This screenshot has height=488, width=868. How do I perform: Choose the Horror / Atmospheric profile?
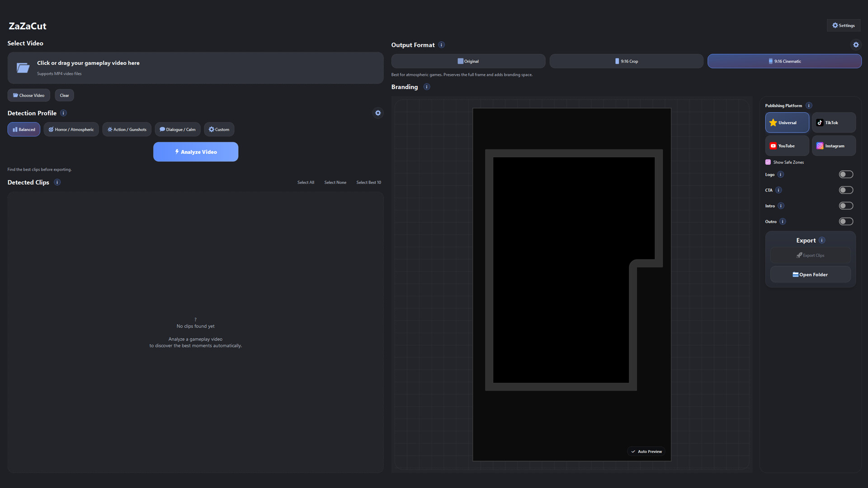click(x=71, y=129)
